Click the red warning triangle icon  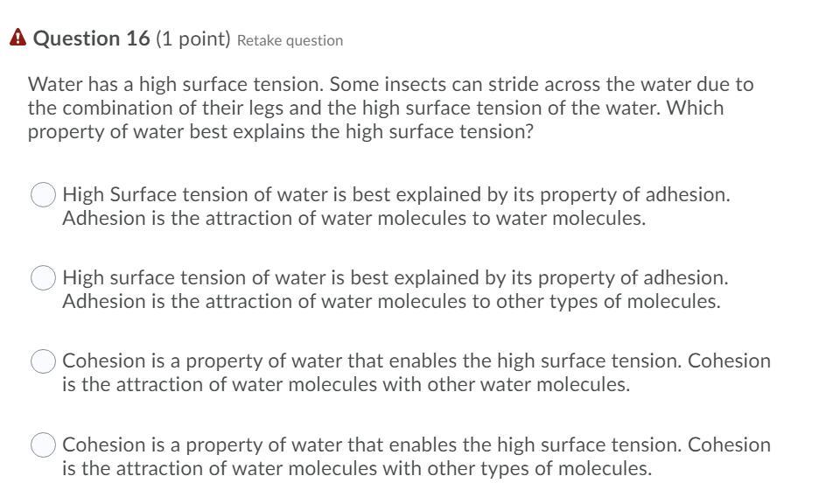17,39
